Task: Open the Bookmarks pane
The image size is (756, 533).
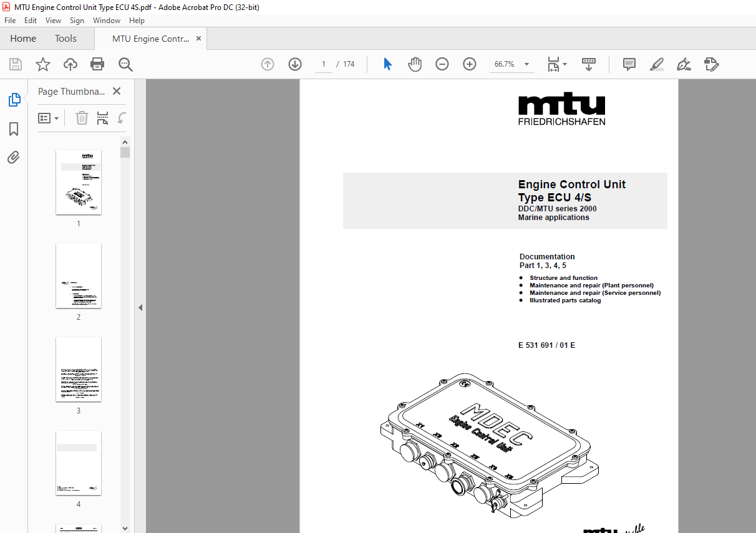Action: (14, 129)
